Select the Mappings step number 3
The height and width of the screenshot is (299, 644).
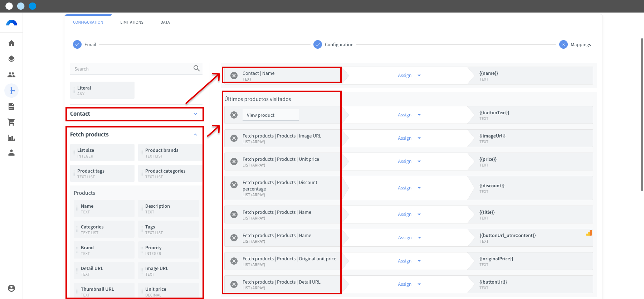click(563, 44)
